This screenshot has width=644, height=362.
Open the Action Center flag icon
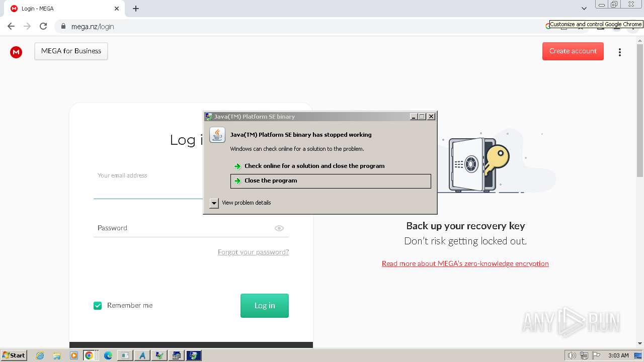tap(596, 355)
